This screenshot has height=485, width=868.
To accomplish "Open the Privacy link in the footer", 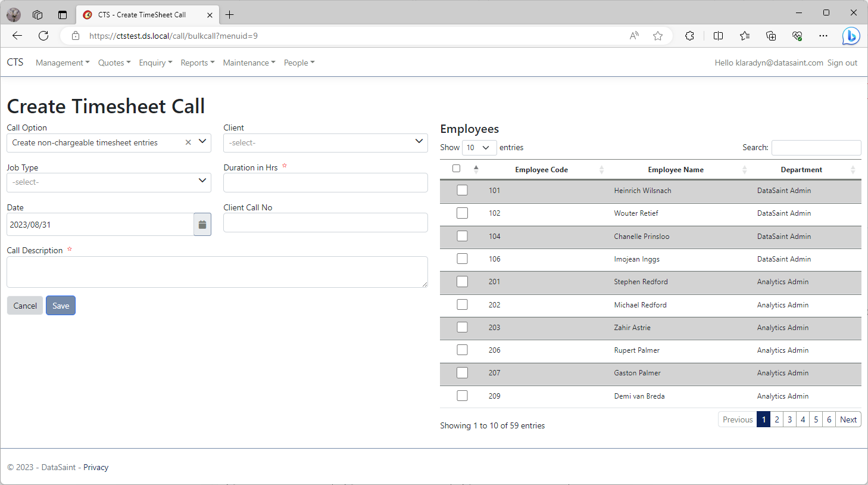I will point(96,467).
